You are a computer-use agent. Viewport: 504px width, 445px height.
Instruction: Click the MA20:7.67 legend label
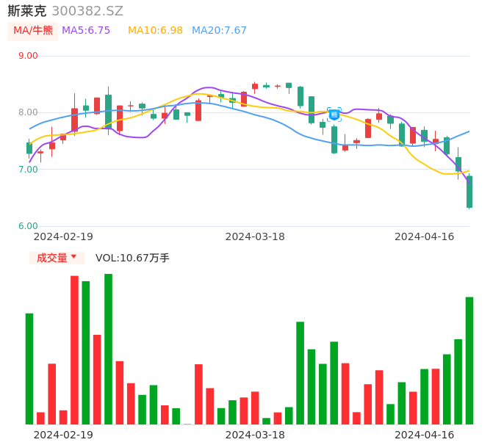coord(219,31)
